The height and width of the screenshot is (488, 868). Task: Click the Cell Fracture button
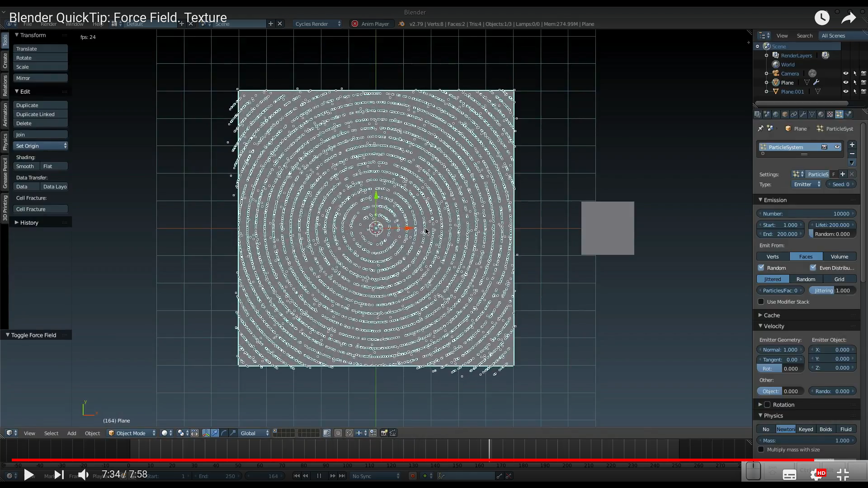(40, 209)
